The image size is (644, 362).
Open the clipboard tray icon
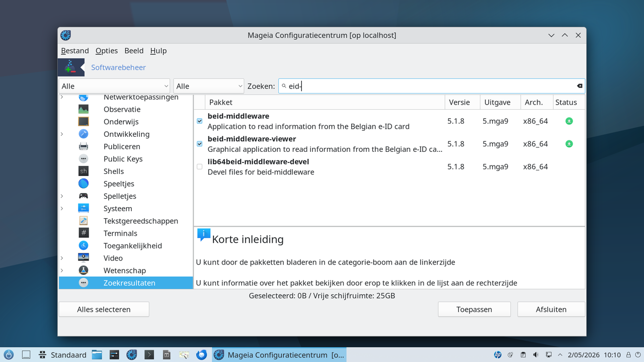tap(523, 355)
